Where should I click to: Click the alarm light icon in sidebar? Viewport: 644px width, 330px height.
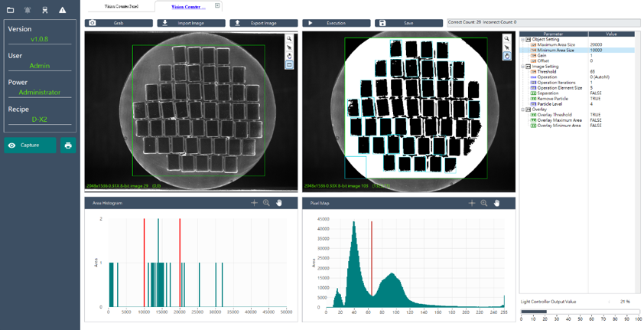tap(28, 10)
